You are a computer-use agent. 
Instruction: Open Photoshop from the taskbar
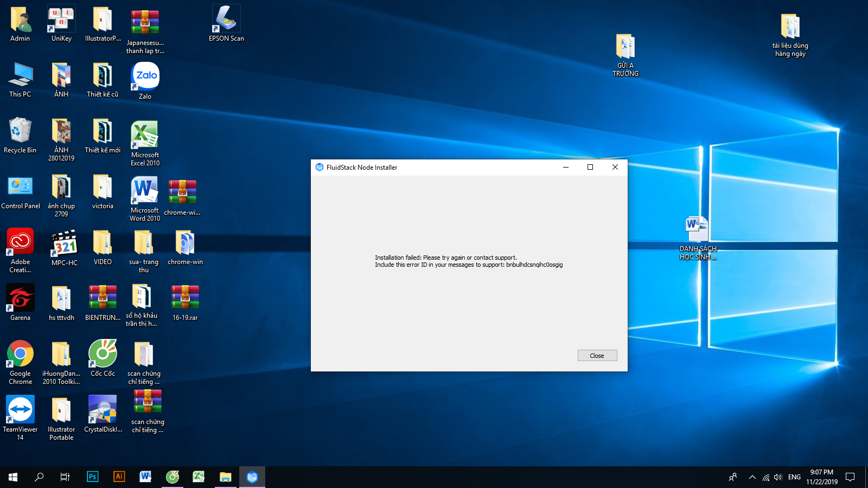(x=92, y=477)
